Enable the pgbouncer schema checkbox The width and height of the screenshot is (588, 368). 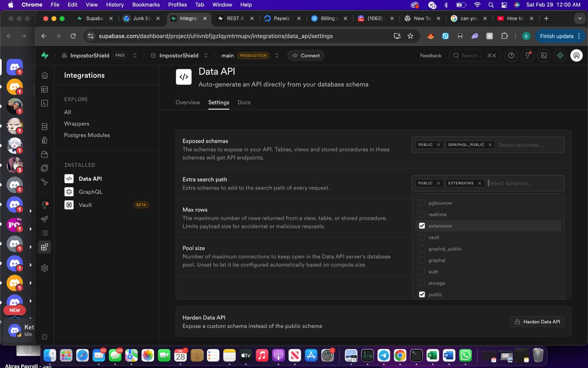[422, 203]
